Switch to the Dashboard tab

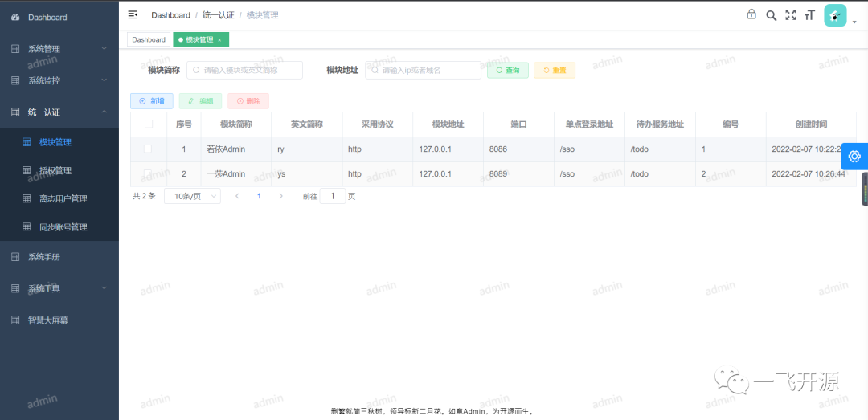tap(149, 40)
